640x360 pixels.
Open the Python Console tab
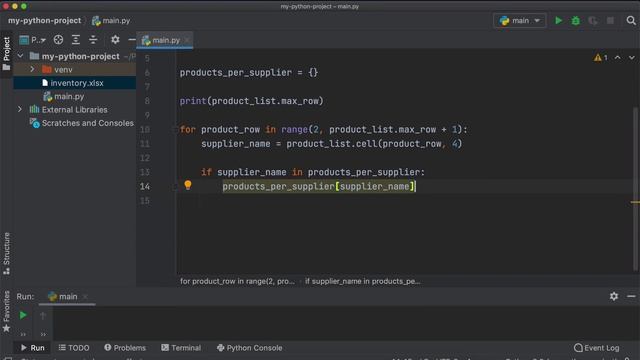coord(249,348)
